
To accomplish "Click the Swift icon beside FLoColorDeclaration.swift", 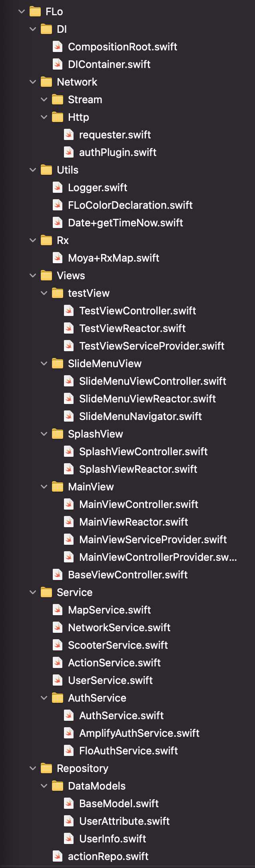I will click(58, 205).
